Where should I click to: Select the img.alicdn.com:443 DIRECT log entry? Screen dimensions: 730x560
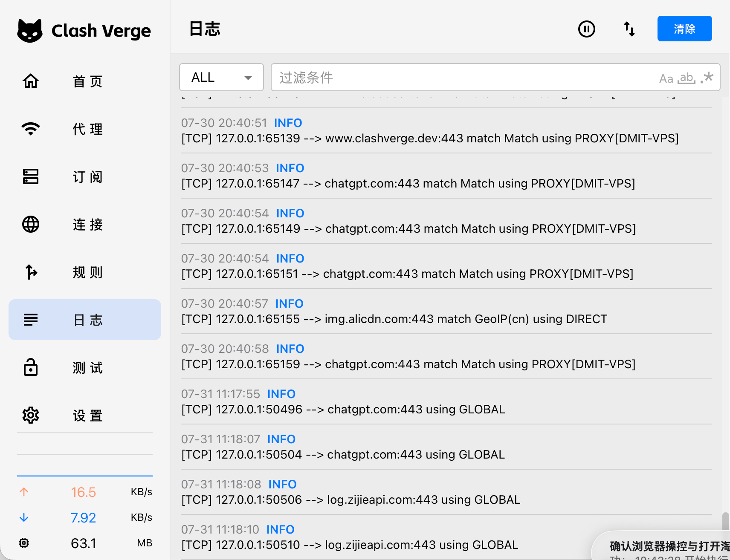point(446,311)
